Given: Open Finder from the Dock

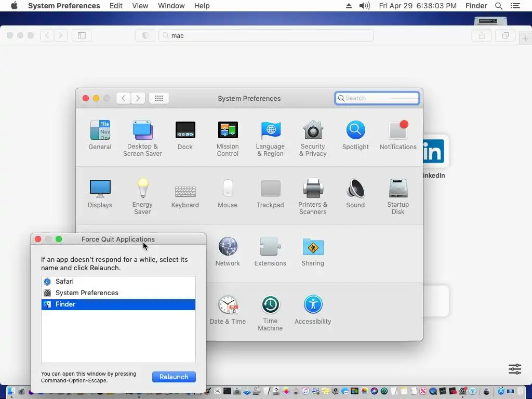Looking at the screenshot, I should pyautogui.click(x=11, y=391).
